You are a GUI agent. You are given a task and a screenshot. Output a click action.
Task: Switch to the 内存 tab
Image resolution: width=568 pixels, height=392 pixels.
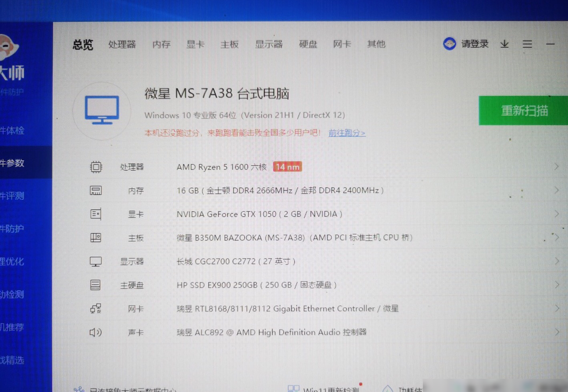[161, 44]
